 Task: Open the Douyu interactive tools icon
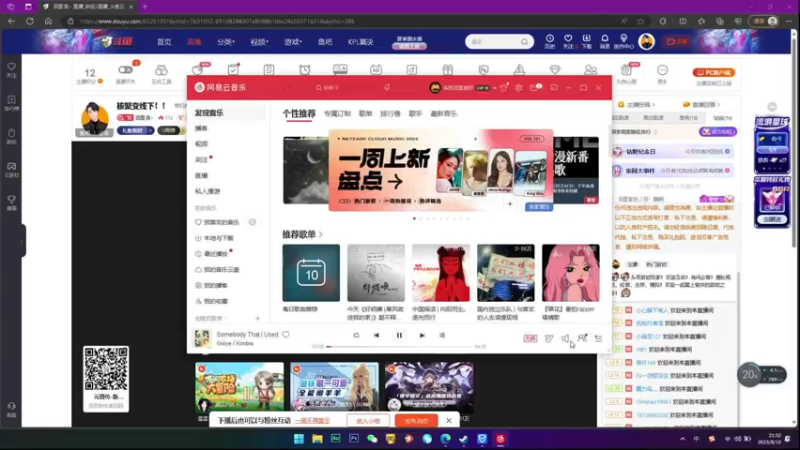click(161, 70)
